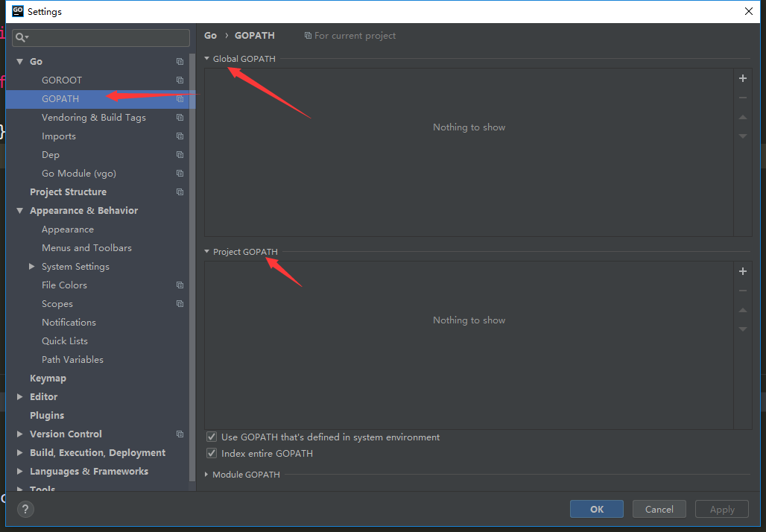The height and width of the screenshot is (532, 766).
Task: Click the project-level icon next to GOROOT
Action: 180,80
